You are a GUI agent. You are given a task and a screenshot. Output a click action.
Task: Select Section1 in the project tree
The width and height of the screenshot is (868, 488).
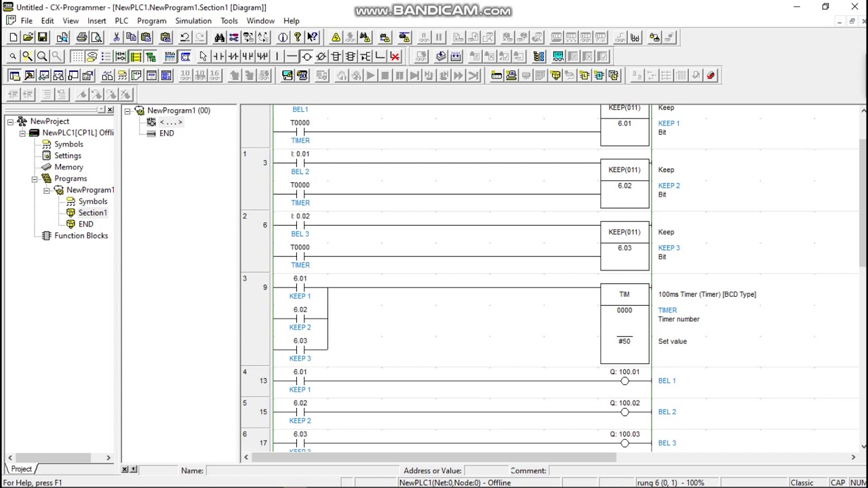tap(92, 213)
